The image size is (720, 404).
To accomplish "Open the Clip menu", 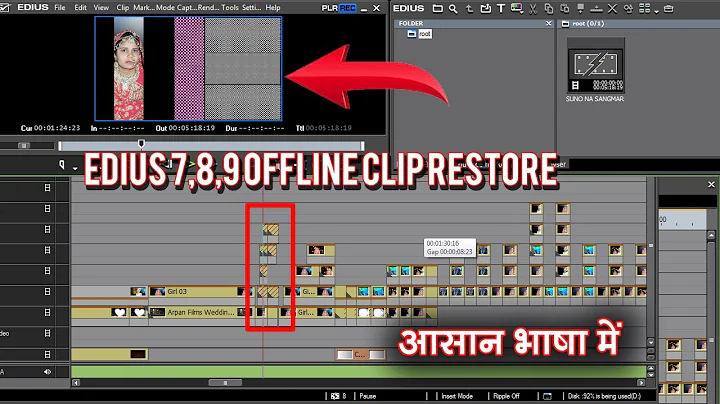I will click(123, 8).
